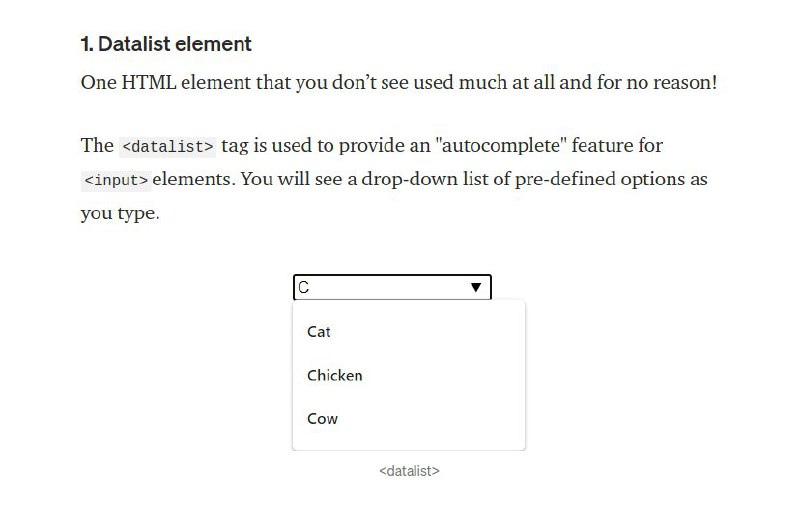Pick the Cow suggestion
This screenshot has width=800, height=507.
click(x=322, y=419)
